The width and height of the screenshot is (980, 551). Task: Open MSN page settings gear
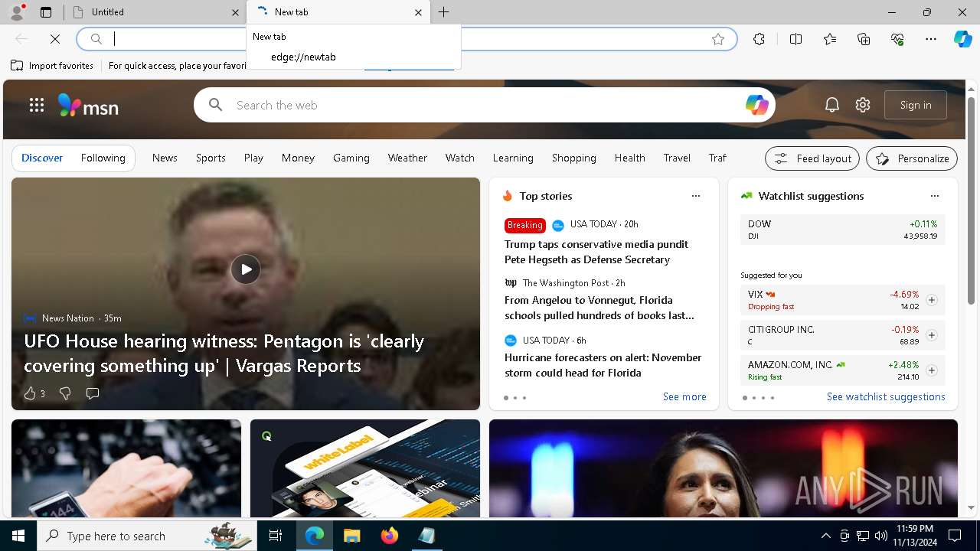coord(863,105)
